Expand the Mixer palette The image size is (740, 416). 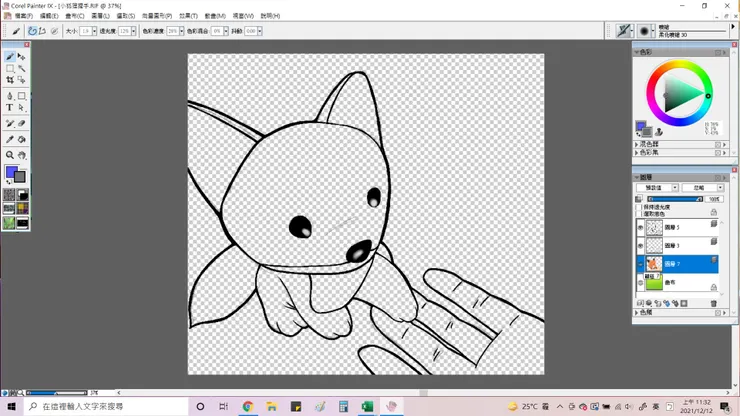click(637, 144)
